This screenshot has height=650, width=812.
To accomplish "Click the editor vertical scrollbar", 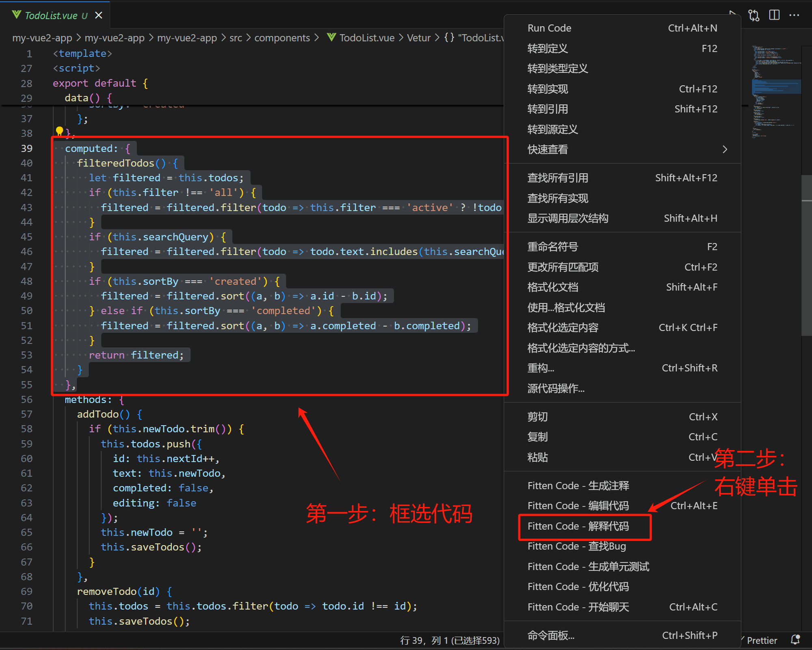I will 807,255.
